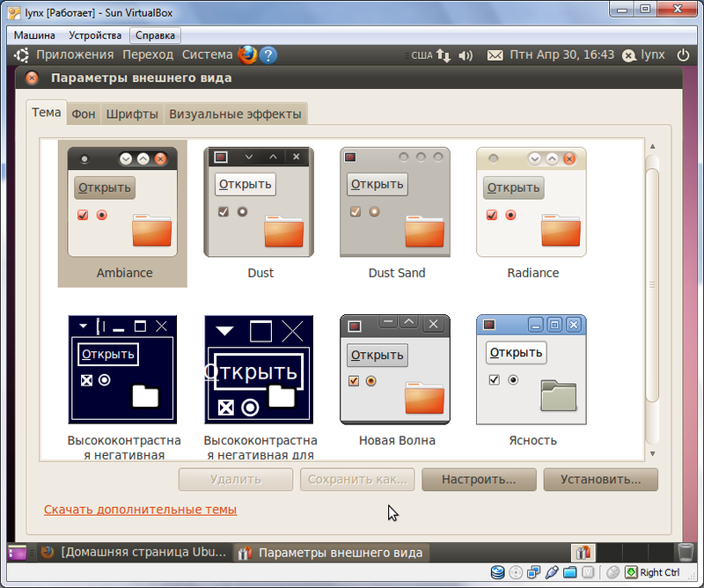Click the VirtualBox USB status icon
Image resolution: width=704 pixels, height=588 pixels.
552,572
